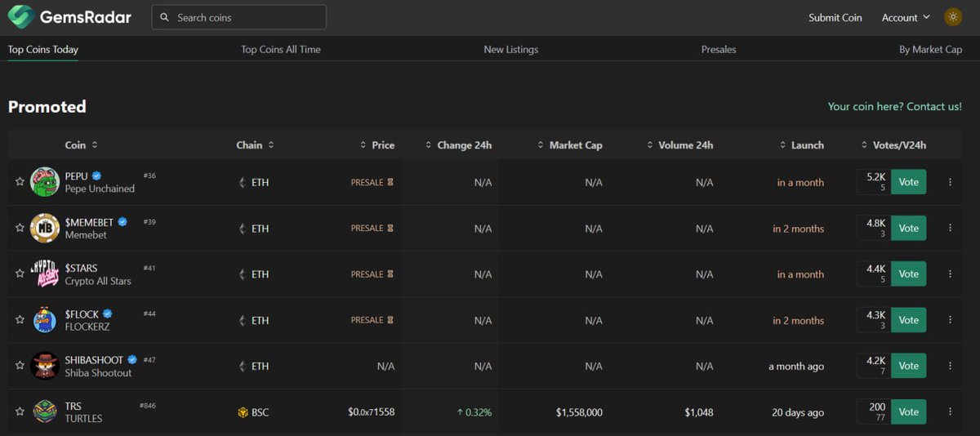980x436 pixels.
Task: Switch to New Listings tab
Action: click(x=511, y=49)
